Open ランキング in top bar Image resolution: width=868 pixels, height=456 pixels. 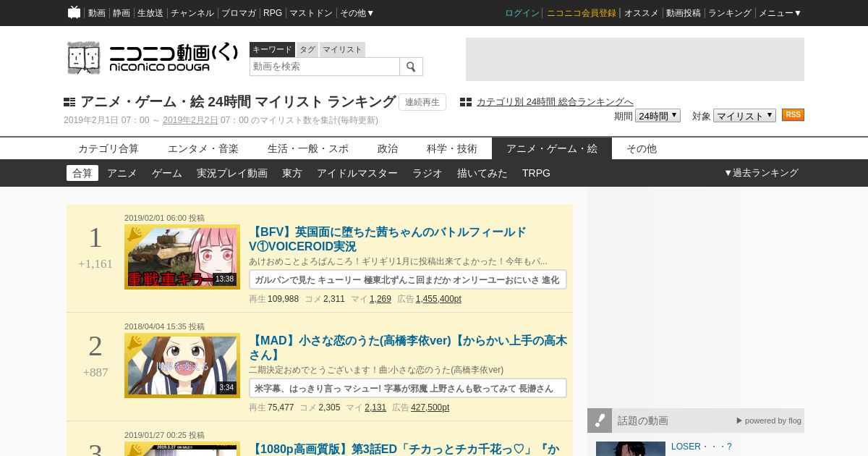coord(730,13)
